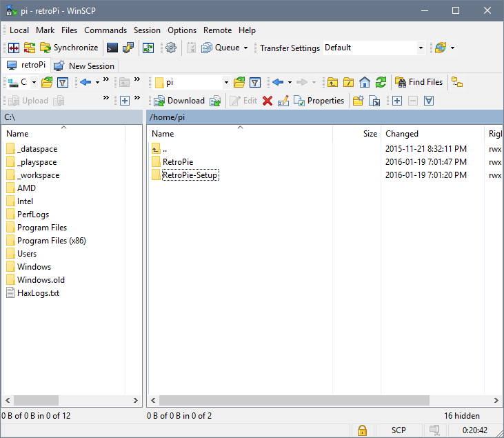The image size is (504, 438).
Task: Click the Create Directory icon
Action: [359, 101]
